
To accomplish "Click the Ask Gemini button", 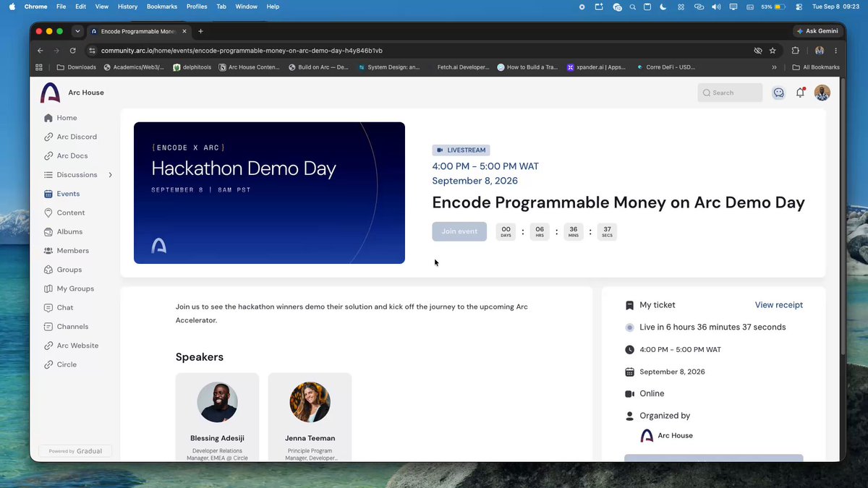I will pos(817,31).
